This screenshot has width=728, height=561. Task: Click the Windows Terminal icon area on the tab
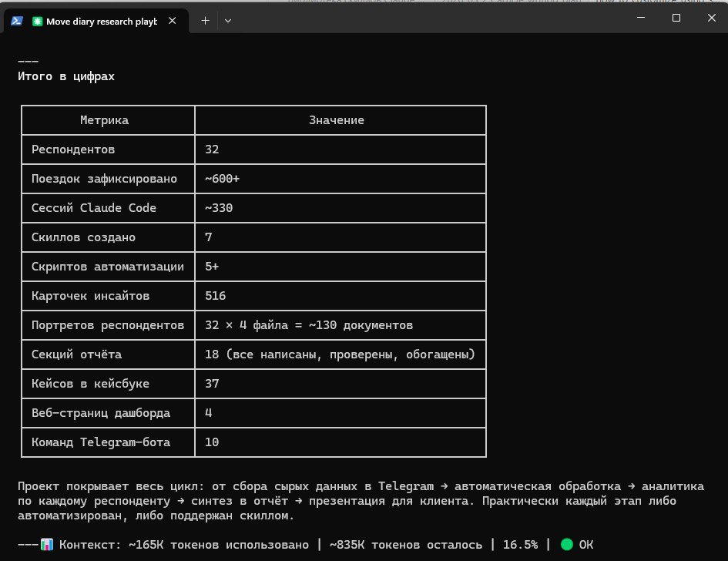coord(17,21)
